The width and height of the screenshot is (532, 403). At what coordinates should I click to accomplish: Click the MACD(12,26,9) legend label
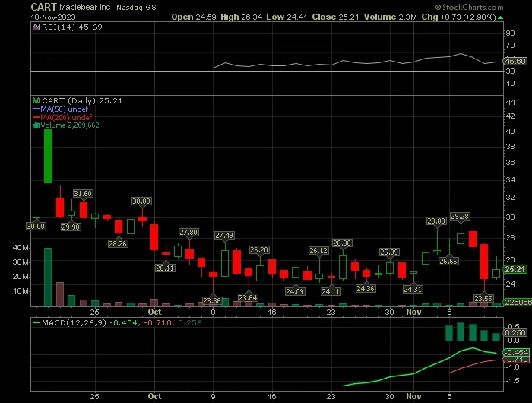click(x=74, y=322)
